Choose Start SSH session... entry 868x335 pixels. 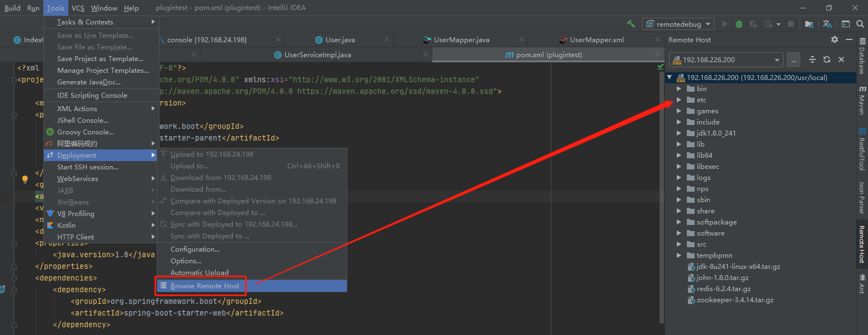tap(88, 167)
